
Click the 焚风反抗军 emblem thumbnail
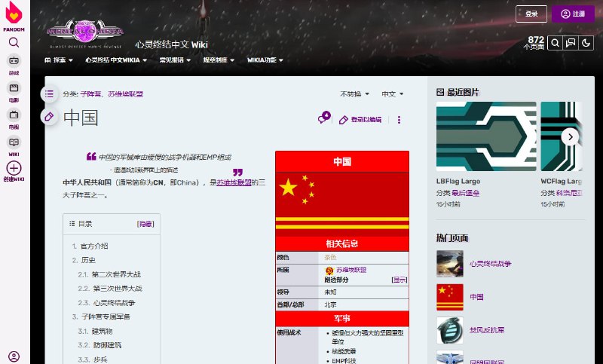pos(450,330)
